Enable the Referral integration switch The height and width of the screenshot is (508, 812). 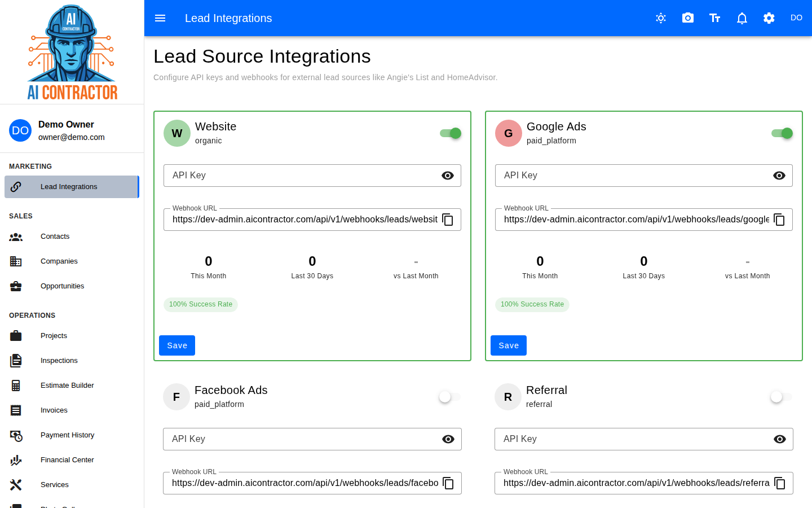tap(782, 397)
